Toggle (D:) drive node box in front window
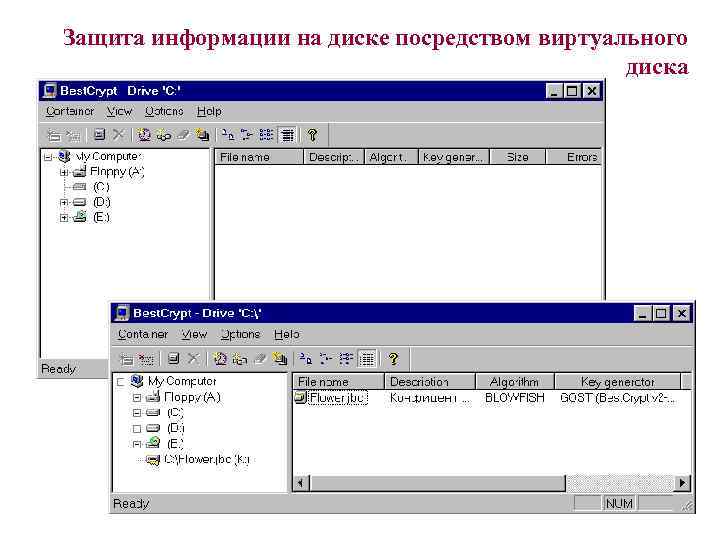This screenshot has height=540, width=720. 137,428
